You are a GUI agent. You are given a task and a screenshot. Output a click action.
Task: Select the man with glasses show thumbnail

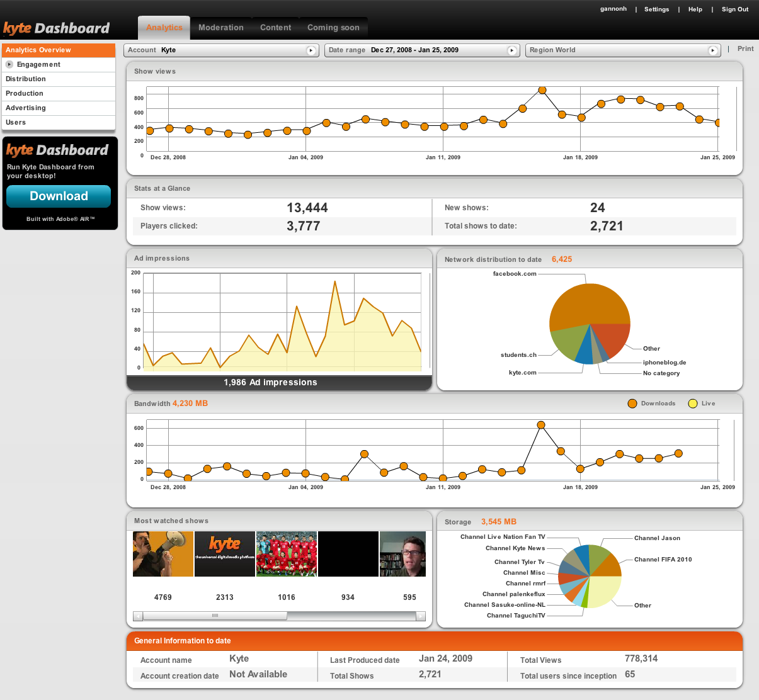(403, 554)
